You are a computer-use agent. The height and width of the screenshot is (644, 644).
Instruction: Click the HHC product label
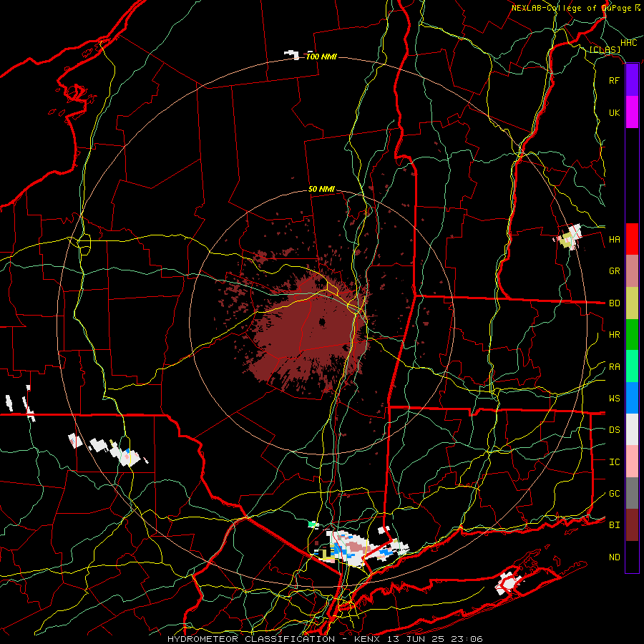(628, 43)
